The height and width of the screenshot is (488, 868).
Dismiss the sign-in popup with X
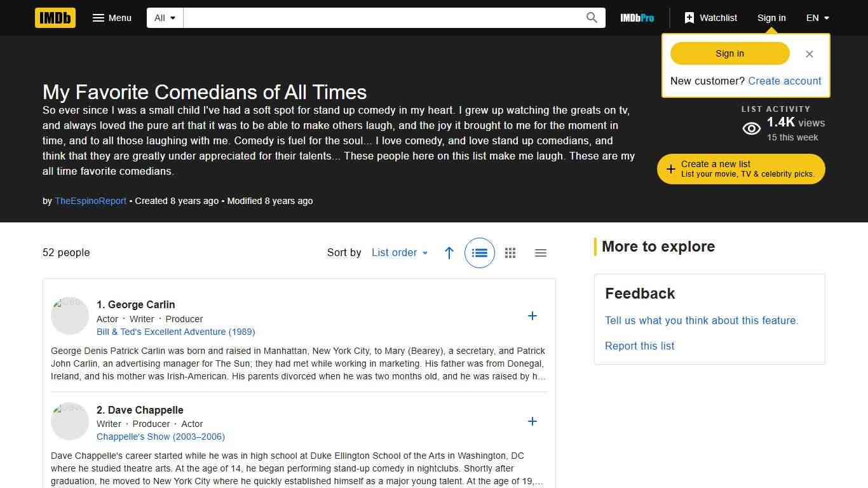(x=809, y=54)
